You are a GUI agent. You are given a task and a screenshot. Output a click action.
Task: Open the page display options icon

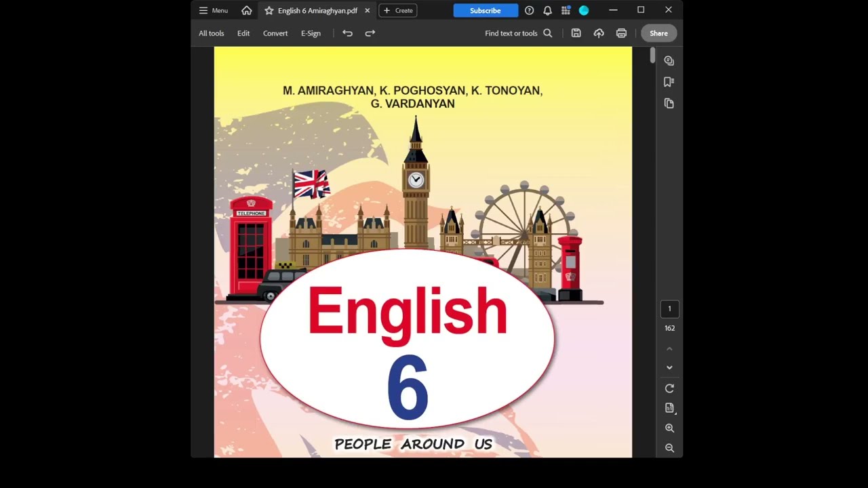pos(669,408)
